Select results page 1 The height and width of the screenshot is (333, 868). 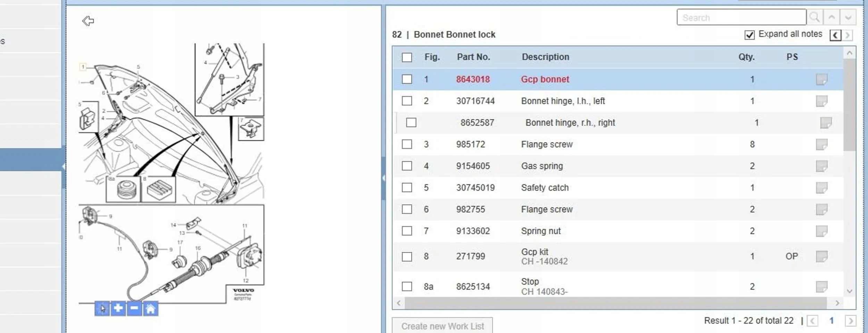pos(831,320)
